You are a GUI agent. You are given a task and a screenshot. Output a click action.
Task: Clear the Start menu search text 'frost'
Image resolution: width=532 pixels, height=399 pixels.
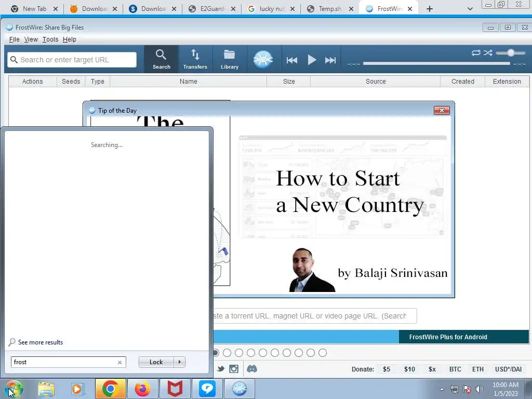[119, 362]
